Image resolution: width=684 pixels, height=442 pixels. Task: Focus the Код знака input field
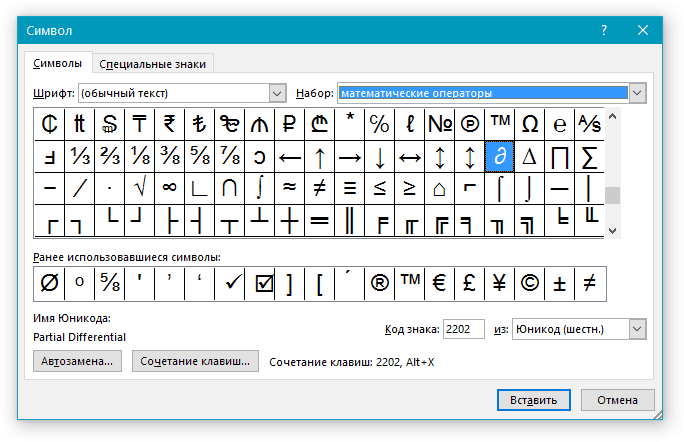point(464,329)
